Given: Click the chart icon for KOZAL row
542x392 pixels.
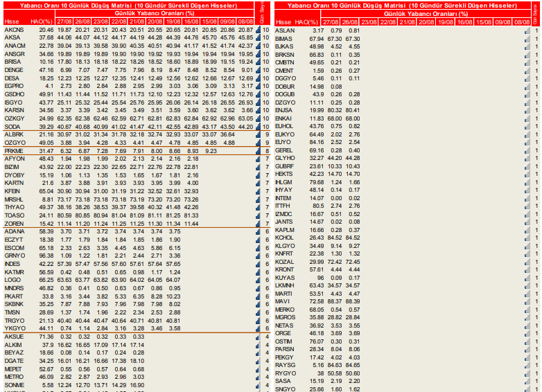Looking at the screenshot, I should coord(527,262).
